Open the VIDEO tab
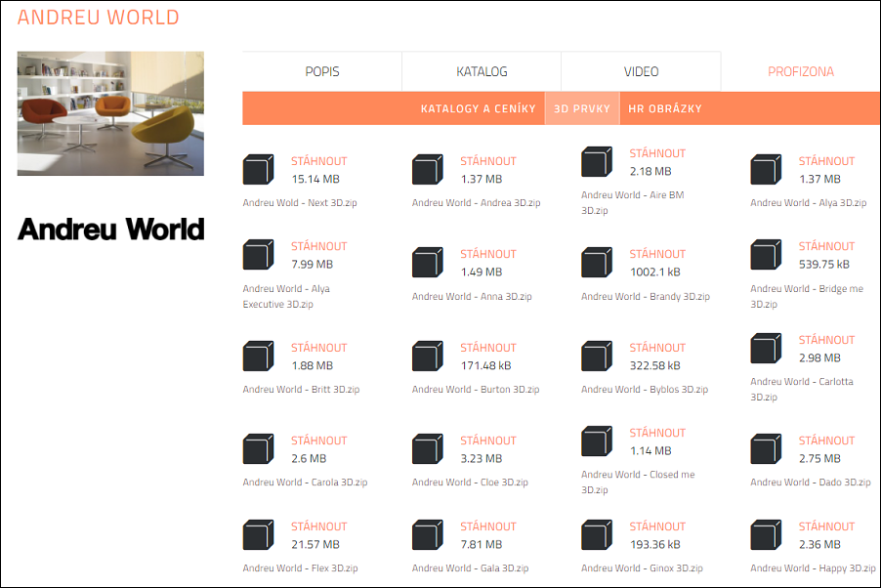 pos(641,71)
